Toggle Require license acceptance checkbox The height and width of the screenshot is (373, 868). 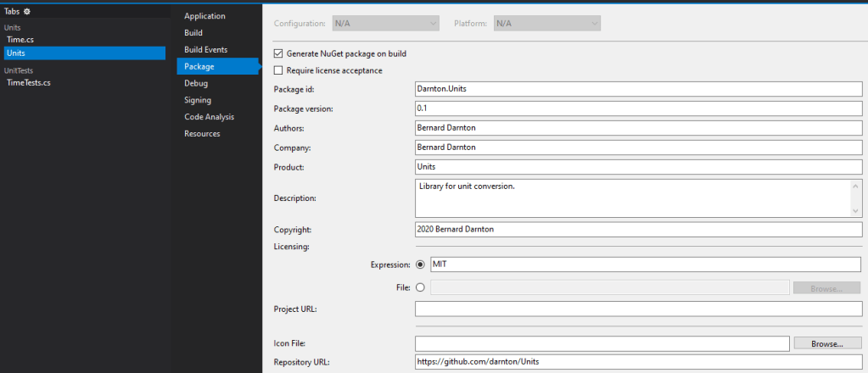click(278, 70)
